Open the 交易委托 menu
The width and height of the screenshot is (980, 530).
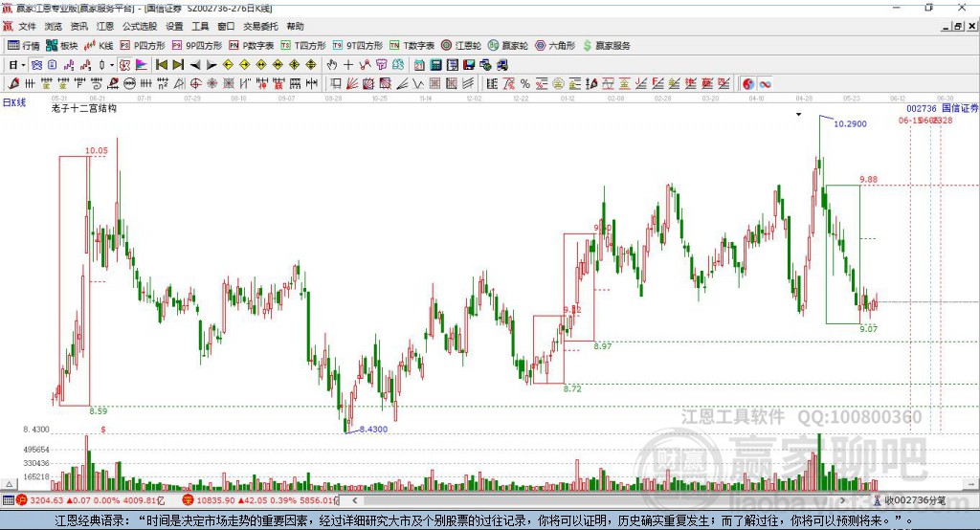coord(260,26)
